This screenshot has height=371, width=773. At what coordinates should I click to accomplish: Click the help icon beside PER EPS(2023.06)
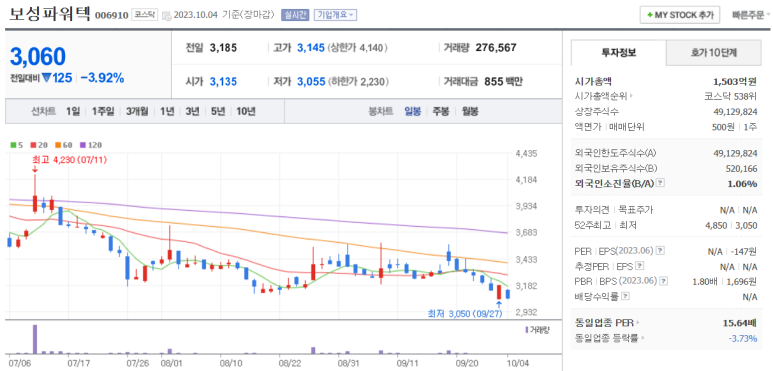click(x=661, y=251)
